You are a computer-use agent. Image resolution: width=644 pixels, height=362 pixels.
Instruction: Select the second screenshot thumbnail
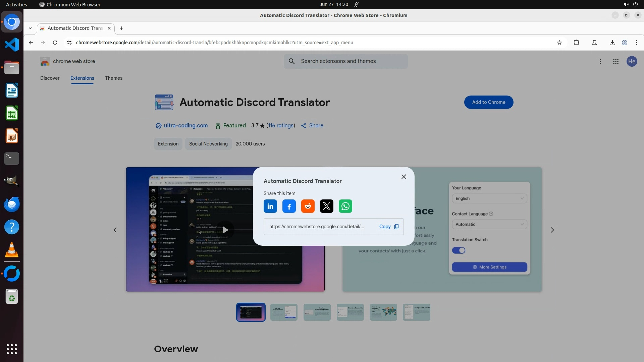[x=284, y=312]
